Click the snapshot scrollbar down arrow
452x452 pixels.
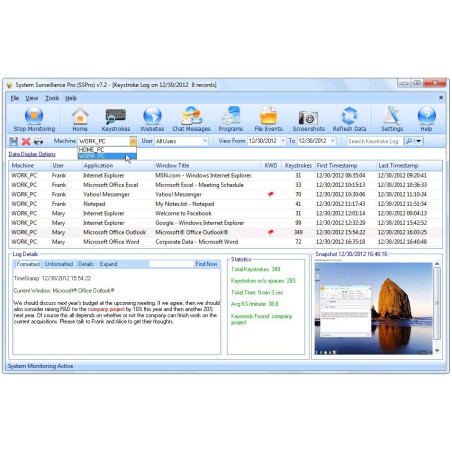[x=437, y=351]
